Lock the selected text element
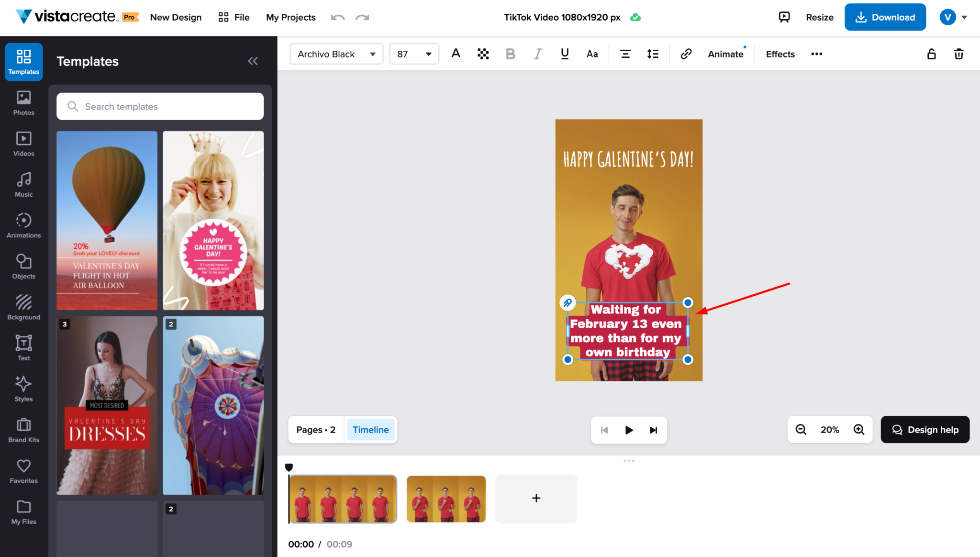This screenshot has height=557, width=980. point(931,54)
